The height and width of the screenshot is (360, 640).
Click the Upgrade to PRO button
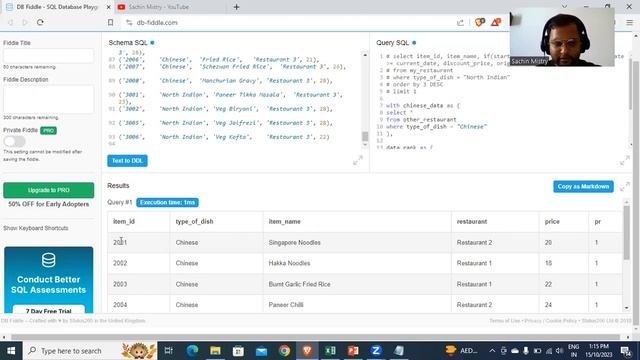point(49,190)
